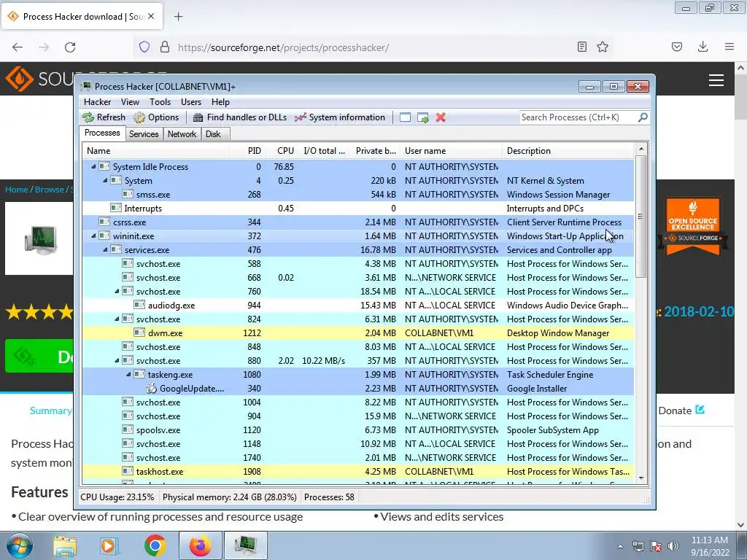
Task: Open a new Firefox tab
Action: (x=179, y=17)
